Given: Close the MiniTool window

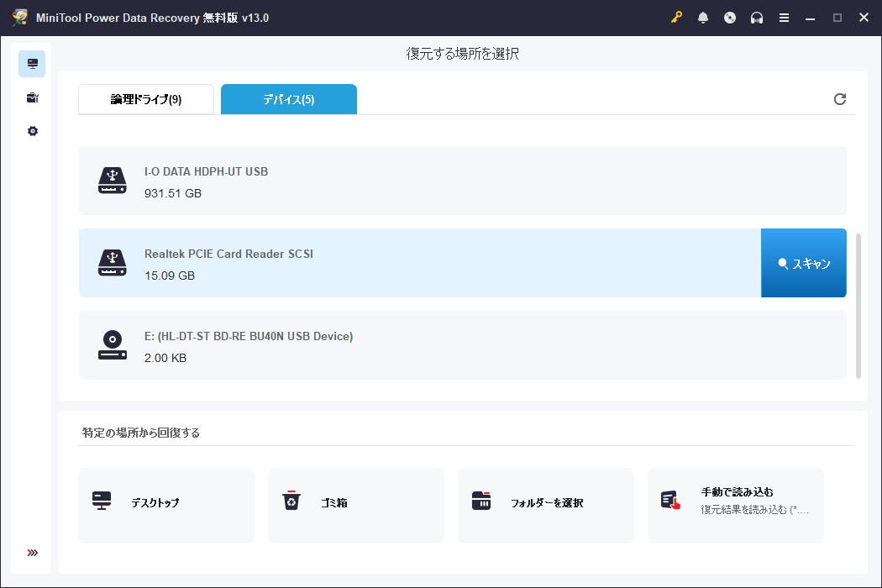Looking at the screenshot, I should click(864, 18).
